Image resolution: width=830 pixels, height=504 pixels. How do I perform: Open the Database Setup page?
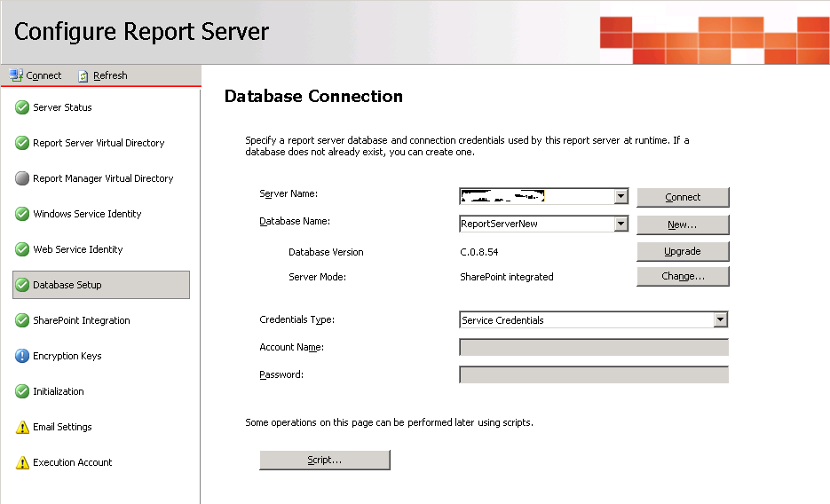[101, 285]
